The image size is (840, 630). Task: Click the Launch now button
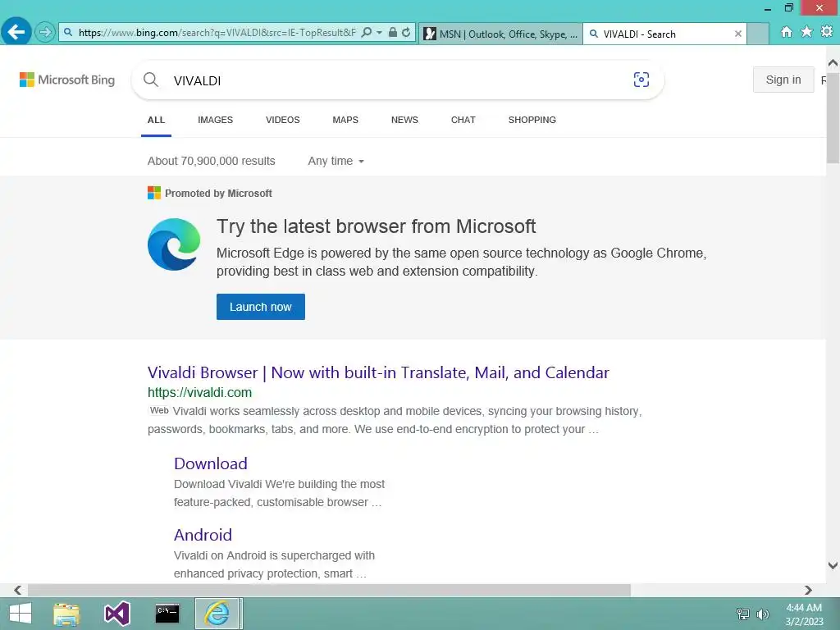260,307
